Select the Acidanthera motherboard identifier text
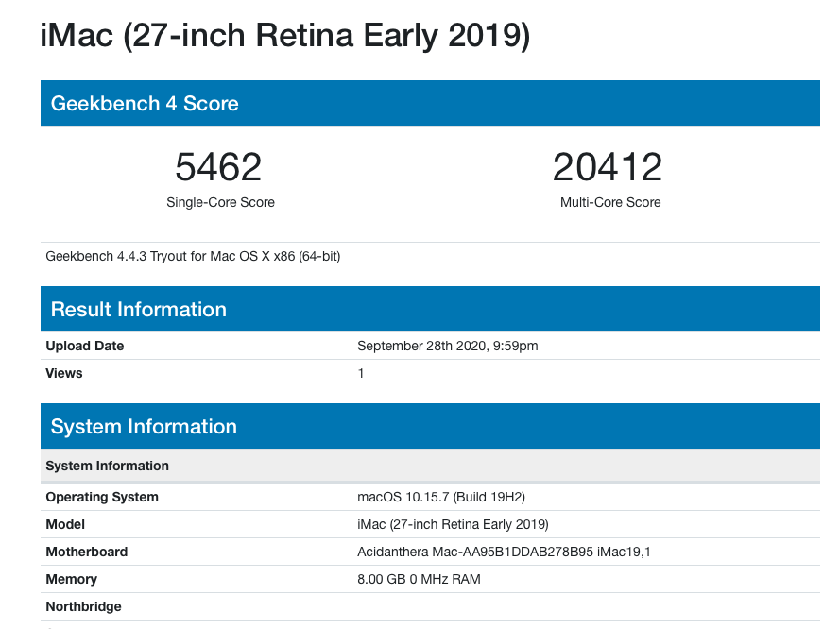 pos(504,552)
